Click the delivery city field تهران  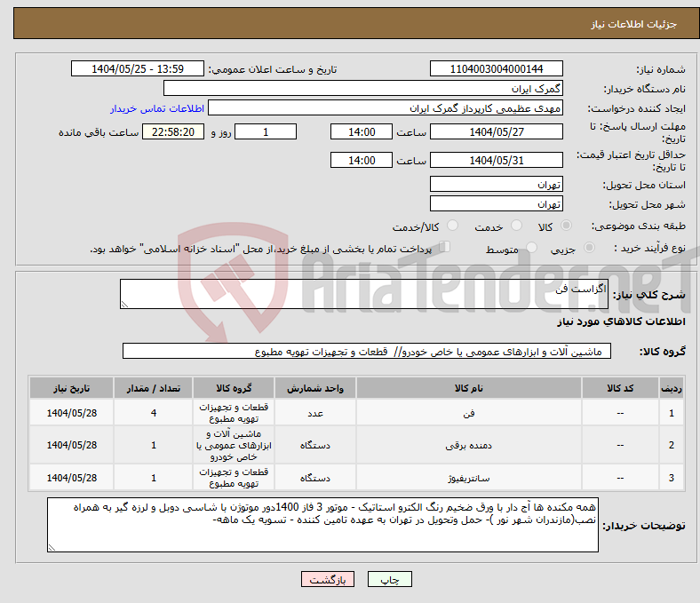tap(496, 203)
